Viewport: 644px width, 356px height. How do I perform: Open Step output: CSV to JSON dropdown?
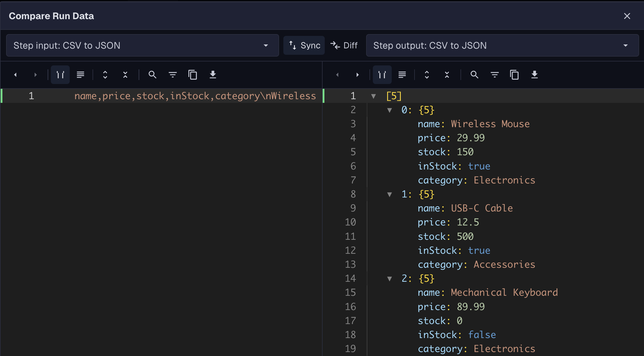(x=502, y=46)
